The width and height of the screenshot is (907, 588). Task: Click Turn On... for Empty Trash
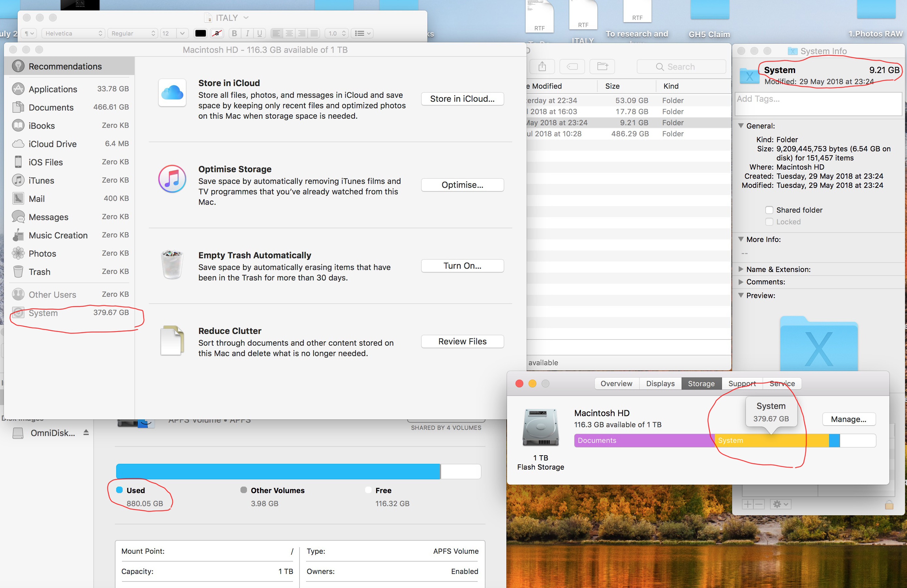pyautogui.click(x=462, y=266)
